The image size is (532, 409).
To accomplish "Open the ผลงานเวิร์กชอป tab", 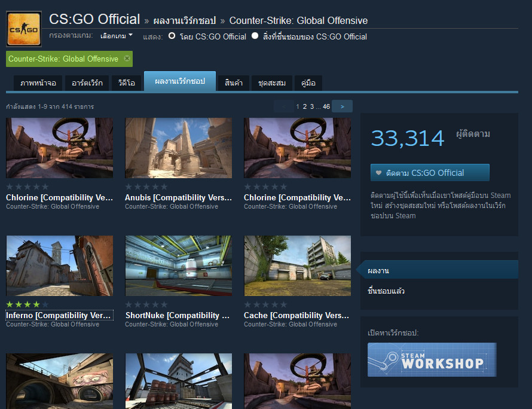I will (x=180, y=81).
